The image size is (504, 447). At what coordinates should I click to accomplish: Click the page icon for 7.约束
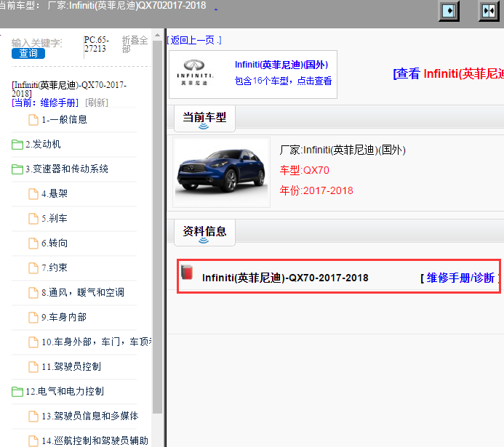click(33, 267)
